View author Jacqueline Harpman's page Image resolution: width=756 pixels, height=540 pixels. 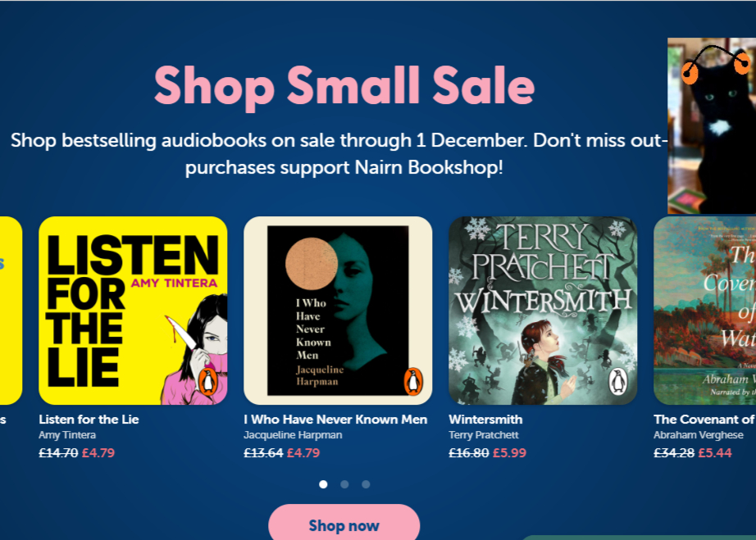tap(293, 435)
